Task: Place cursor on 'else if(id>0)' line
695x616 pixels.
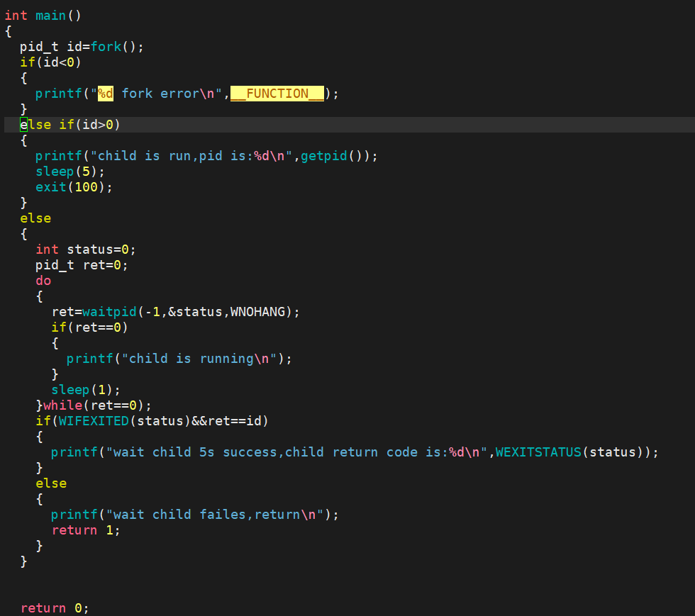Action: tap(70, 125)
